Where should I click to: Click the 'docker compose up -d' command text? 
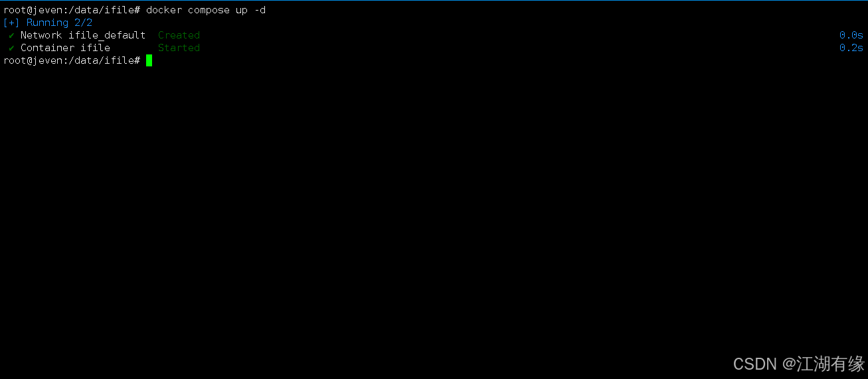[x=206, y=10]
